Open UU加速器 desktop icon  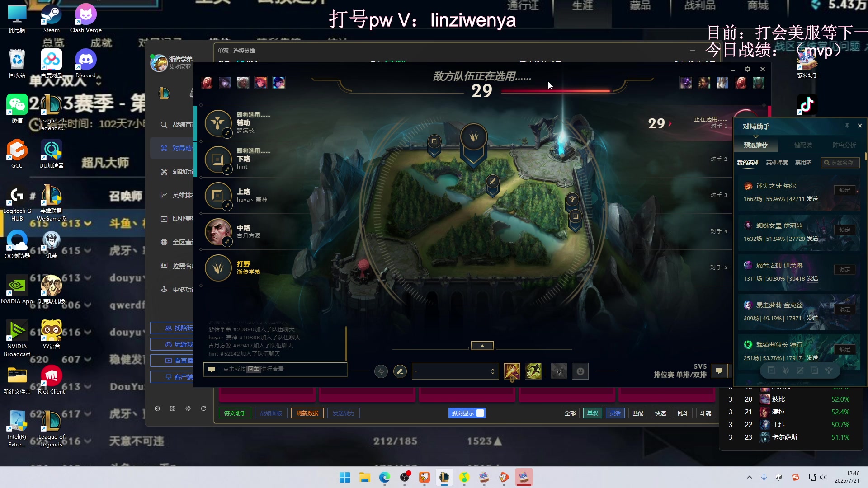(52, 155)
